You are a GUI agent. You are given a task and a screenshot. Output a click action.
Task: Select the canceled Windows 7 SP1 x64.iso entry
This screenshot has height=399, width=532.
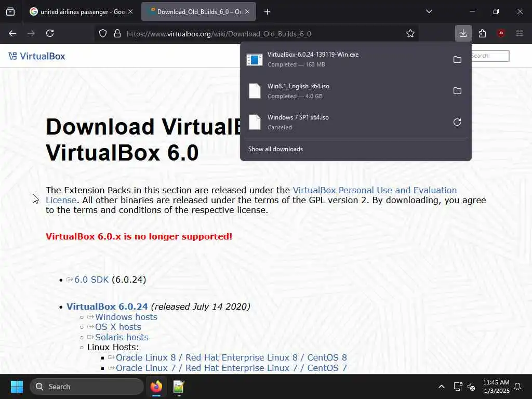pyautogui.click(x=344, y=122)
